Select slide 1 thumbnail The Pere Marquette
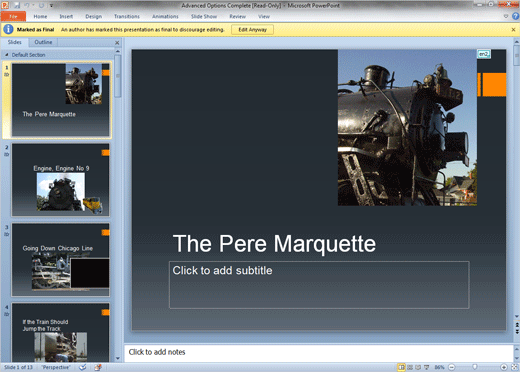 61,100
